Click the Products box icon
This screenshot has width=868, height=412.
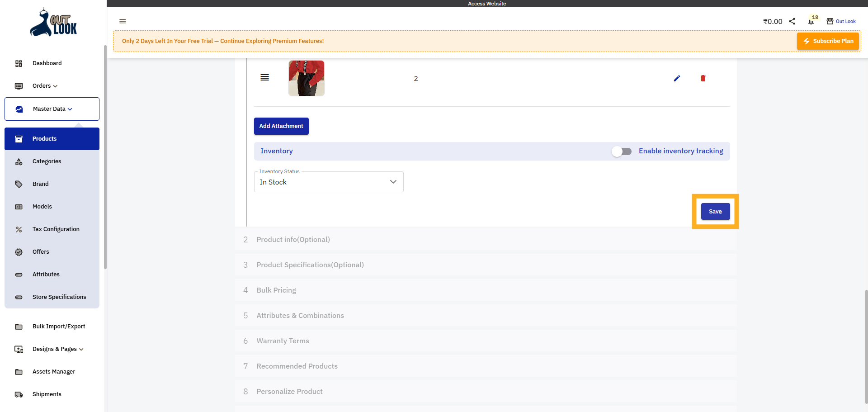point(19,139)
